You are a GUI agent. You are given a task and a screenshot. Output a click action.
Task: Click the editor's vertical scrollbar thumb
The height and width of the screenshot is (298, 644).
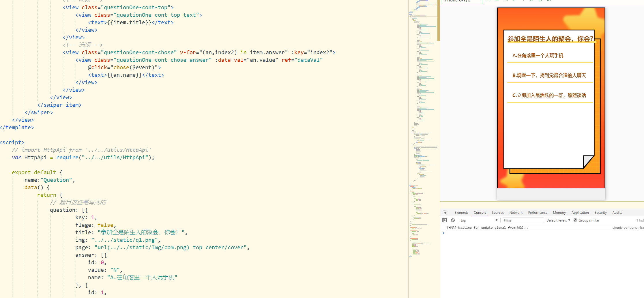(438, 20)
